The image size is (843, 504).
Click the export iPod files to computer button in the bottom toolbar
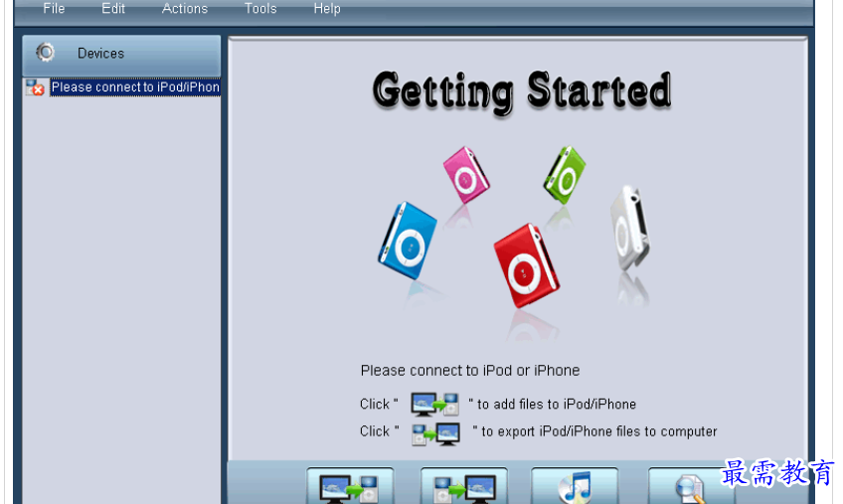coord(464,486)
